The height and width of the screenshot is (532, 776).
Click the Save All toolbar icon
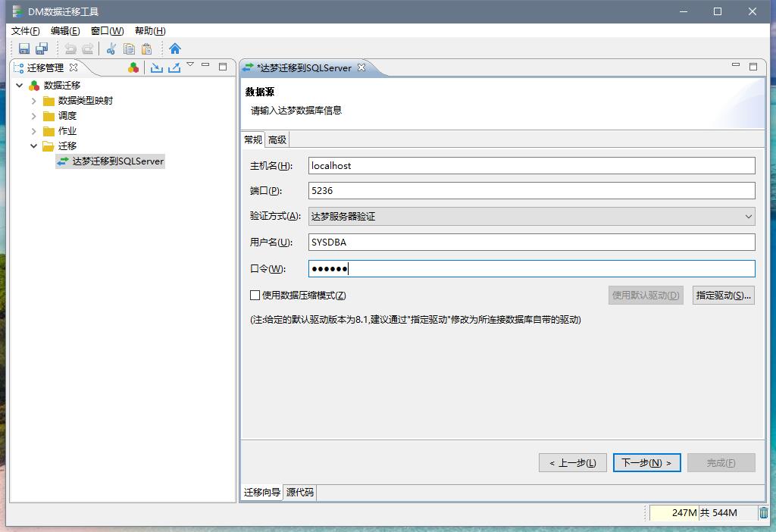tap(42, 49)
